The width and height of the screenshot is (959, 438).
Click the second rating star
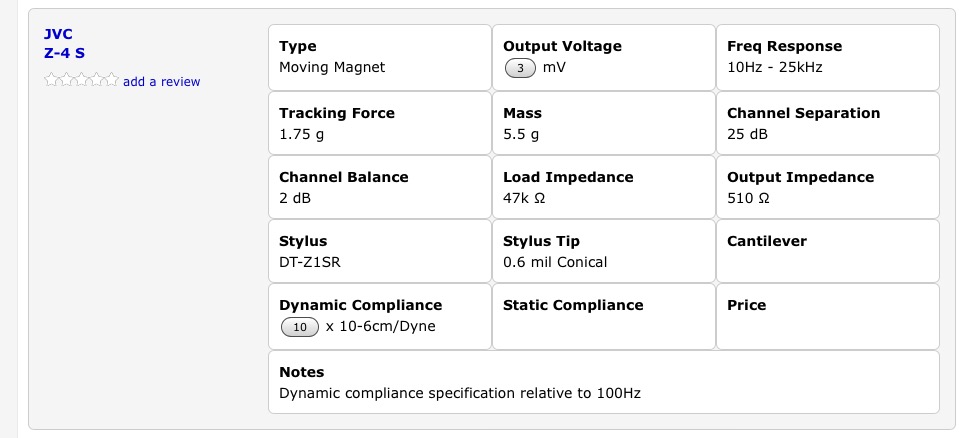click(66, 81)
